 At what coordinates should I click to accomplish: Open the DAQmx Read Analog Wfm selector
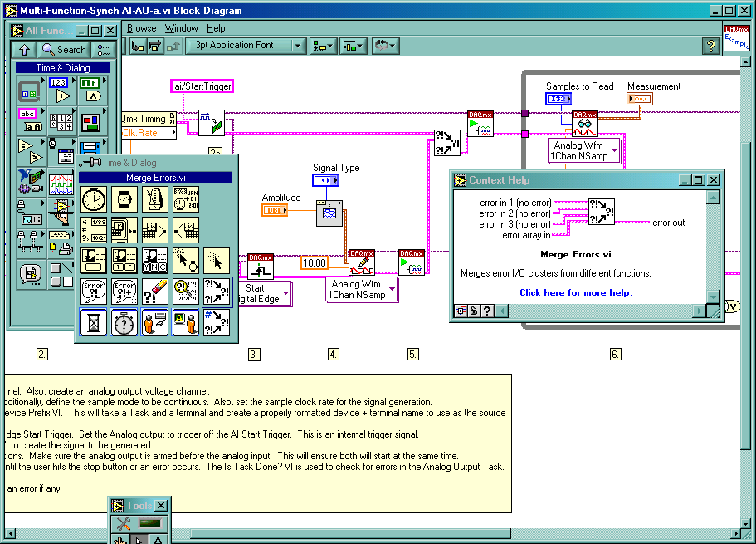click(x=584, y=150)
